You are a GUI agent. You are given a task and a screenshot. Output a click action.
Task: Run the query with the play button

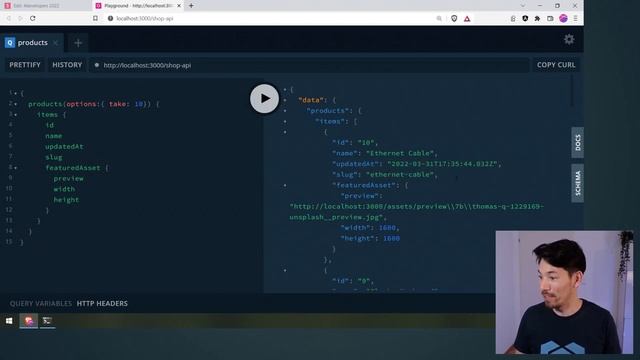coord(264,98)
